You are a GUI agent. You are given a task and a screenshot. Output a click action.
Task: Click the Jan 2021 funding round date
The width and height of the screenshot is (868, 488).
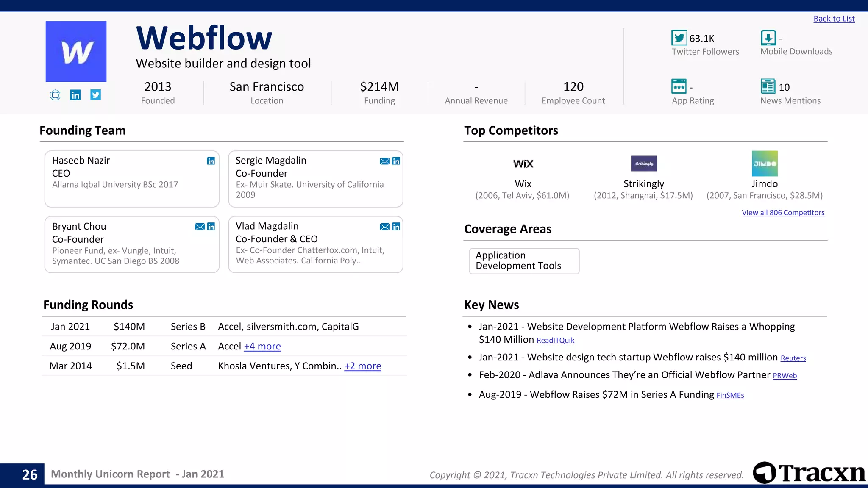tap(70, 327)
